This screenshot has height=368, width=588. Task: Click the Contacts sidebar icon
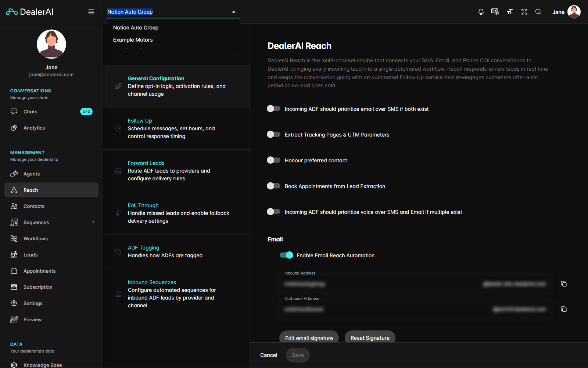14,206
